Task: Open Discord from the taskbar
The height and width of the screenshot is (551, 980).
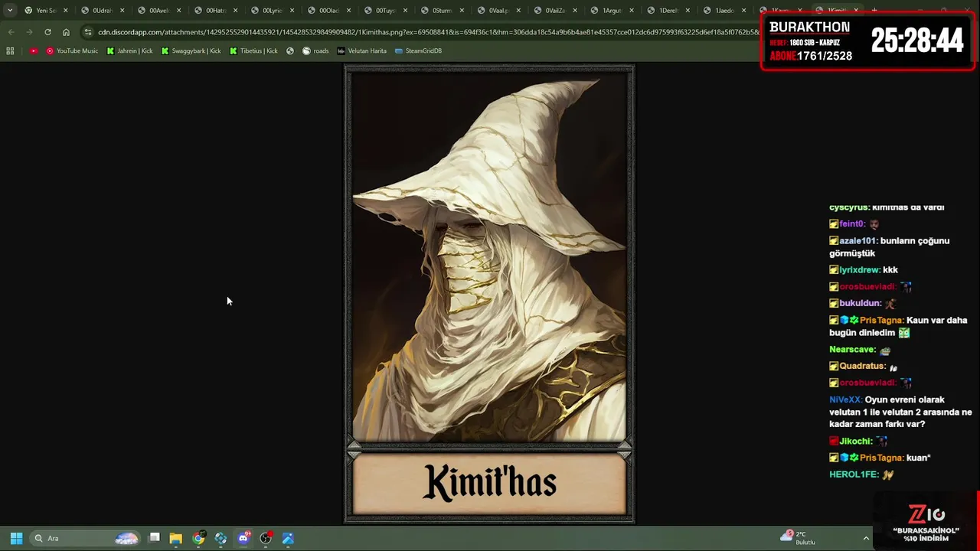Action: pos(243,538)
